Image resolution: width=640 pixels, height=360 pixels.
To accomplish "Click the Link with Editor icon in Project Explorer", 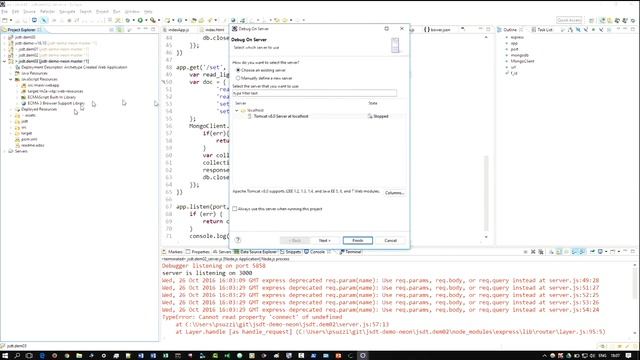I will point(120,30).
